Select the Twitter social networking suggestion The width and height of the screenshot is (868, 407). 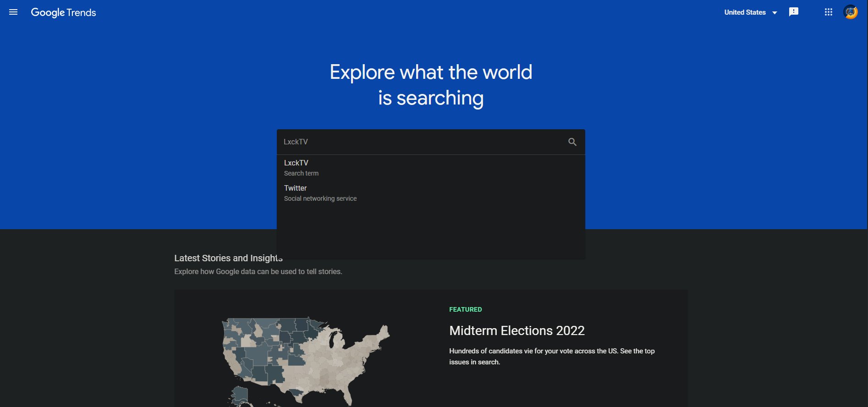point(431,193)
